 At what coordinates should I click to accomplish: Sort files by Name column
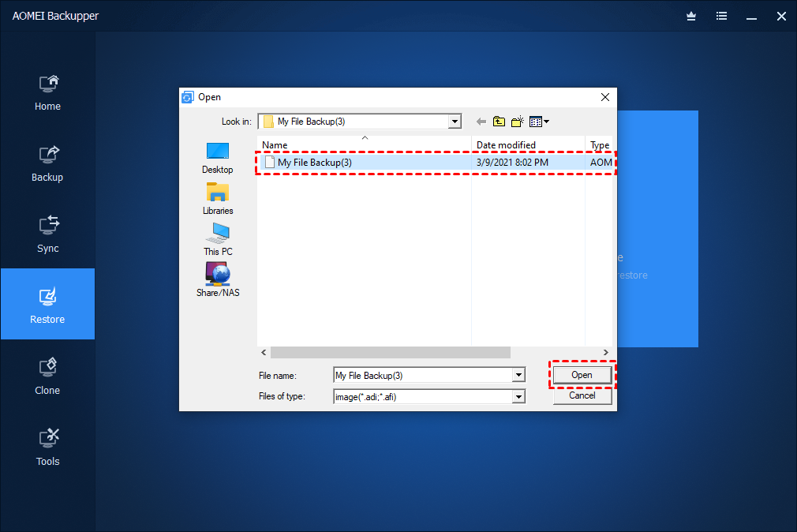[x=364, y=145]
